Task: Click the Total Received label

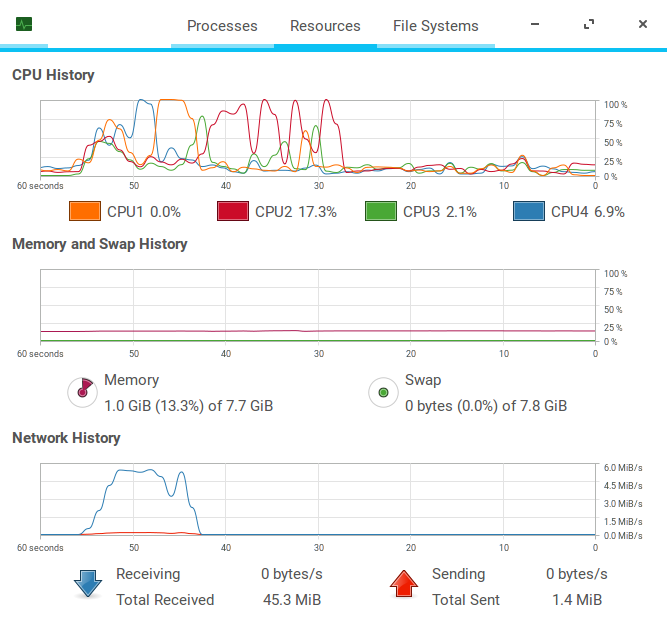Action: (165, 600)
